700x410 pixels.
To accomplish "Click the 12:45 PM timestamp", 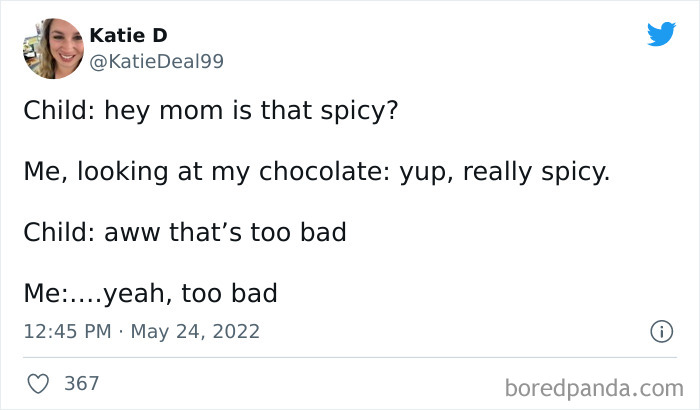I will 65,332.
